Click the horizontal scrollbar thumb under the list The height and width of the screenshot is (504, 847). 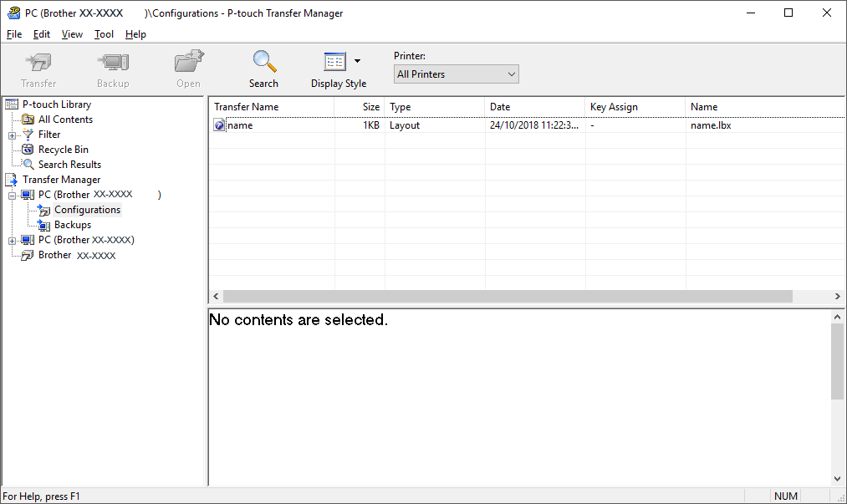point(508,296)
